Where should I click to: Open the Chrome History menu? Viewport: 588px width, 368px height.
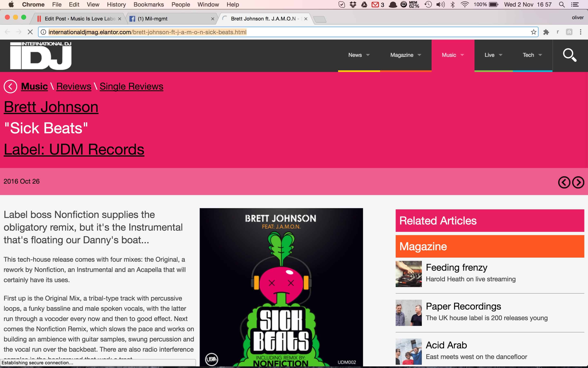(116, 4)
